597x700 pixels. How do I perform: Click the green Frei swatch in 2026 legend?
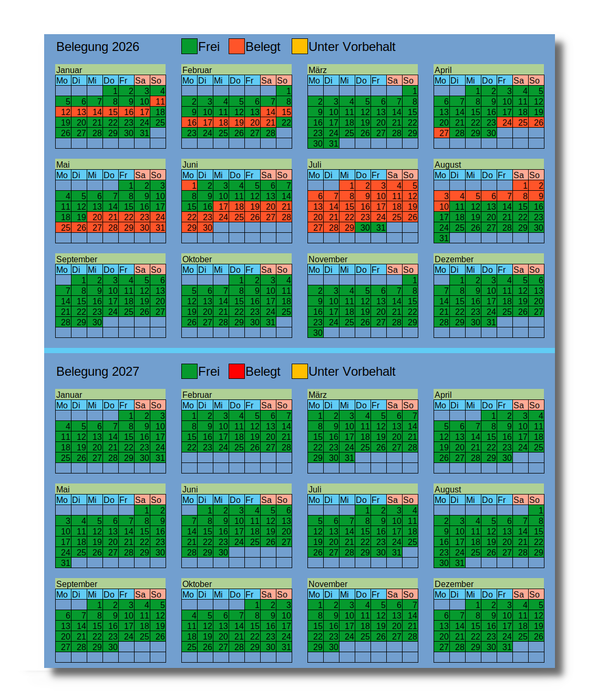point(189,46)
